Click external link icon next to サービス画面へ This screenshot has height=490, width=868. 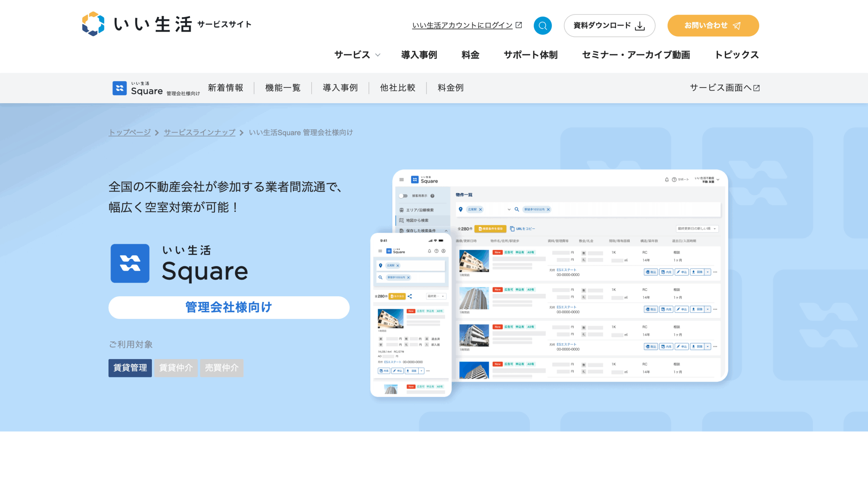tap(756, 88)
